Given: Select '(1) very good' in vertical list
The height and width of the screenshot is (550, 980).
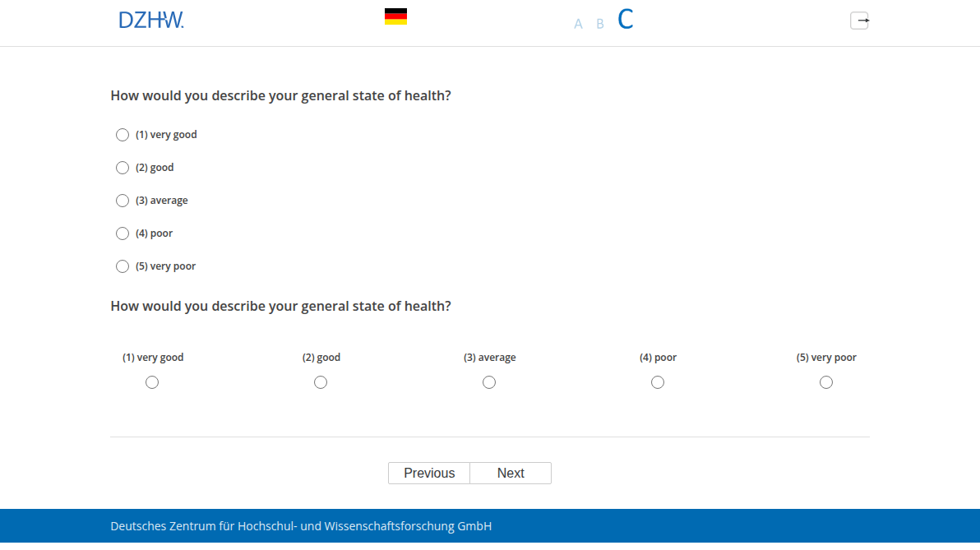Looking at the screenshot, I should click(x=122, y=135).
